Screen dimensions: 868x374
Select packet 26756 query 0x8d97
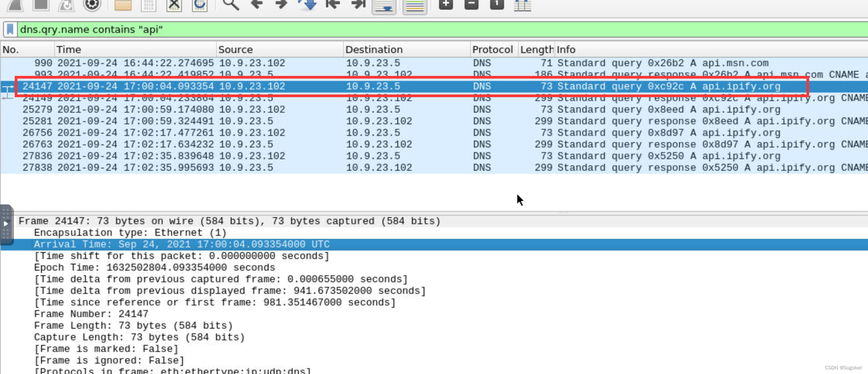[x=434, y=133]
